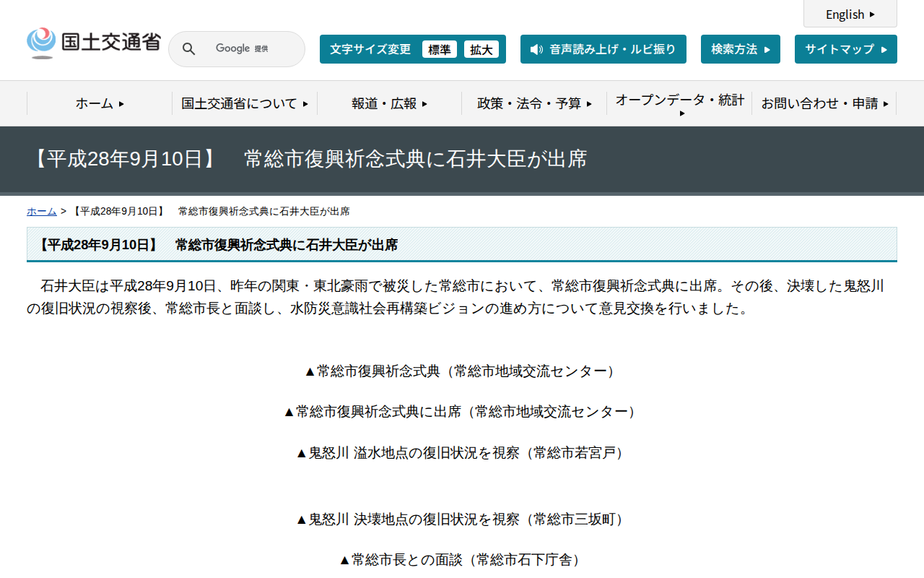Open the 国土交通省について menu
The width and height of the screenshot is (924, 578).
tap(244, 103)
